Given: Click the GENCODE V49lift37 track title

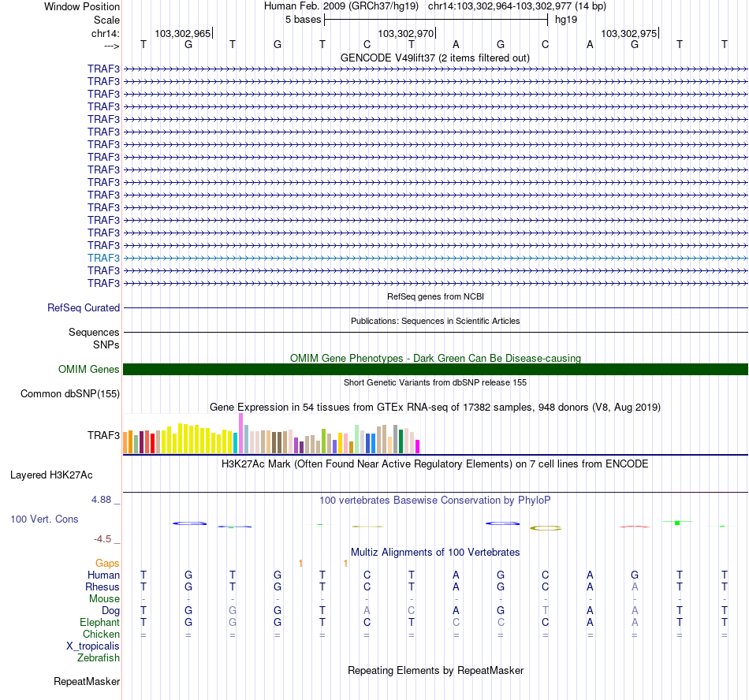Looking at the screenshot, I should point(435,58).
